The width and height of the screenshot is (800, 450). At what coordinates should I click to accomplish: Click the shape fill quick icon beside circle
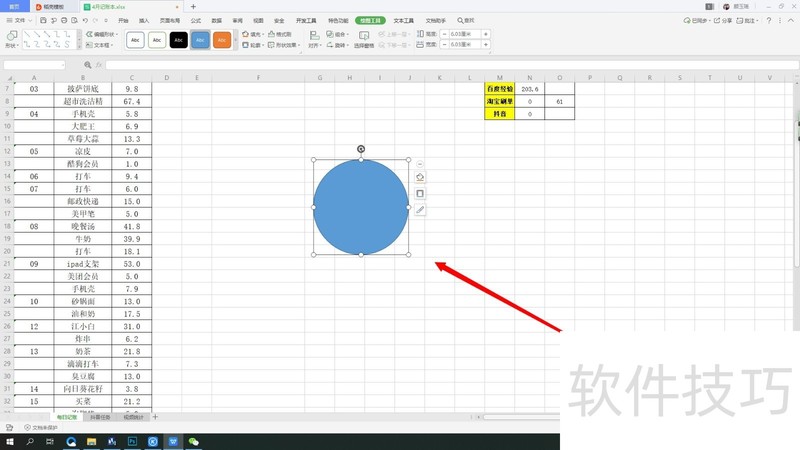pos(420,178)
